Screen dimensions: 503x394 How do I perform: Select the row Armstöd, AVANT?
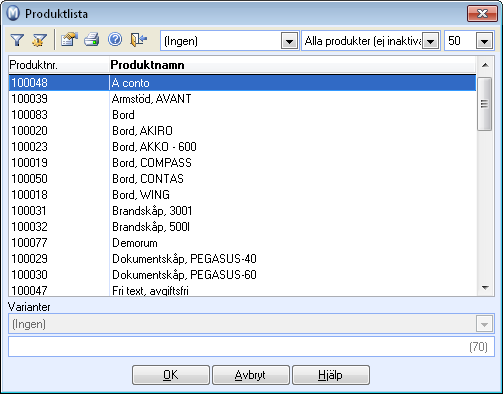coord(242,99)
